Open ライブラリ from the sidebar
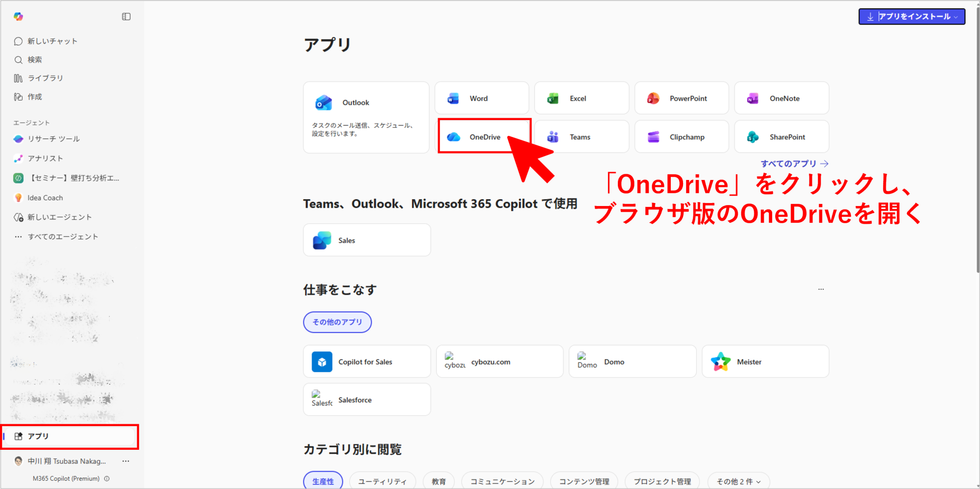The width and height of the screenshot is (980, 489). (x=45, y=78)
